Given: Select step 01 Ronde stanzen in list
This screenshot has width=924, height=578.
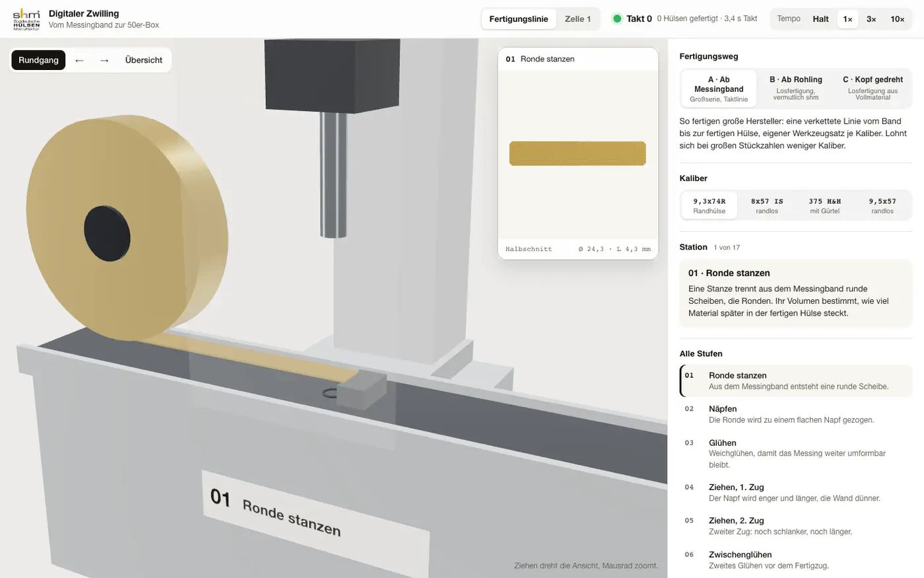Looking at the screenshot, I should pyautogui.click(x=796, y=380).
